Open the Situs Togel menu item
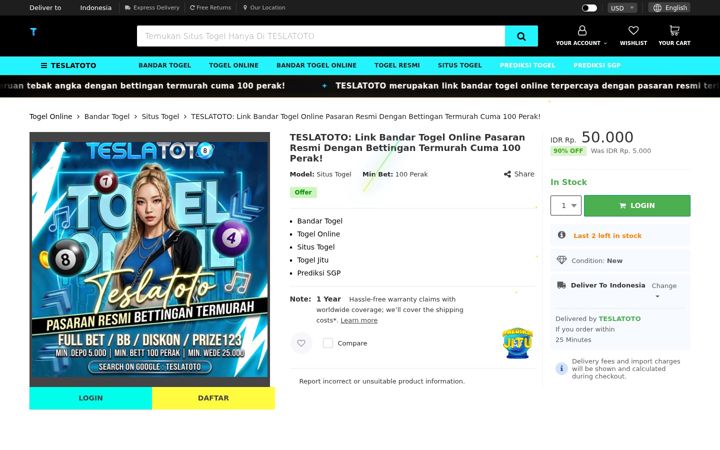Screen dimensions: 720x450 pyautogui.click(x=460, y=65)
